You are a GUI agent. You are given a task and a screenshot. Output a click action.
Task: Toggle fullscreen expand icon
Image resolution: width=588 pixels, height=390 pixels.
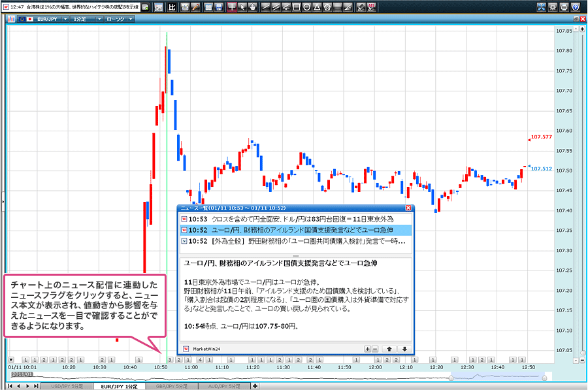click(x=541, y=7)
